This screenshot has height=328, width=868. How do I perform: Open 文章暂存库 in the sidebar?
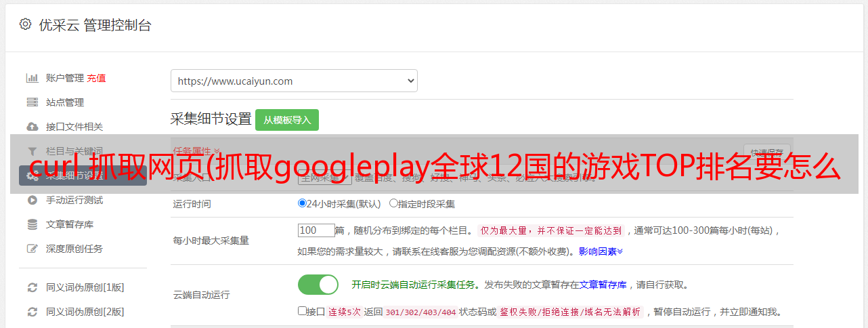pyautogui.click(x=70, y=224)
